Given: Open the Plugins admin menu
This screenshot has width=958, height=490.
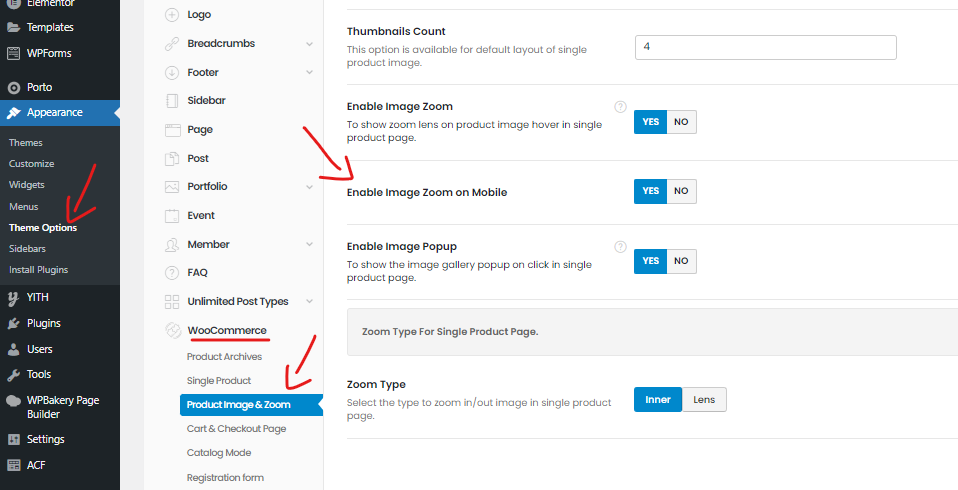Looking at the screenshot, I should (x=43, y=323).
